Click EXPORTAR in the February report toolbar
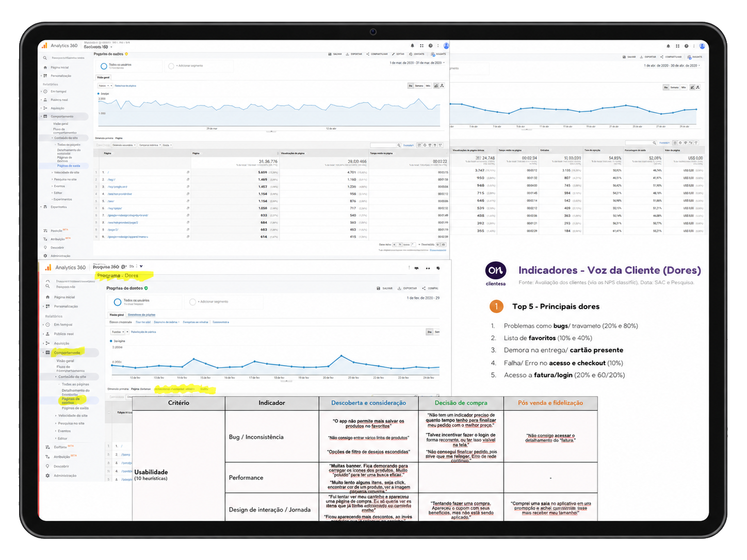 click(x=407, y=288)
